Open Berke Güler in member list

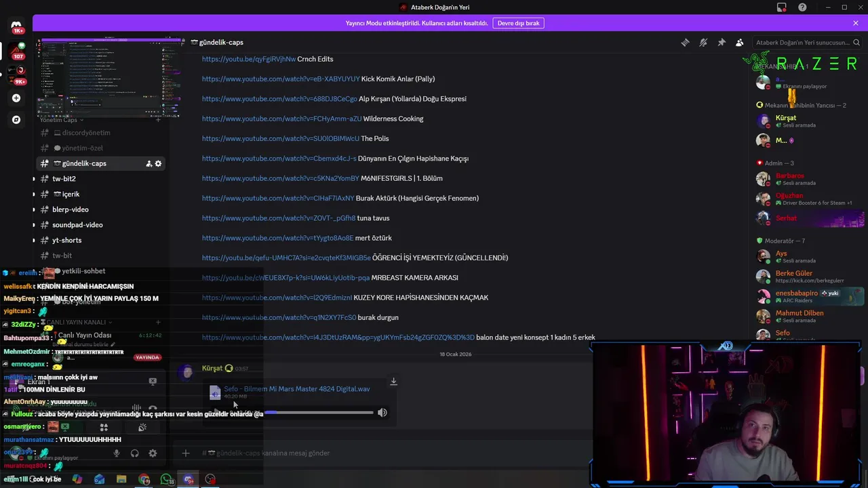(x=808, y=277)
